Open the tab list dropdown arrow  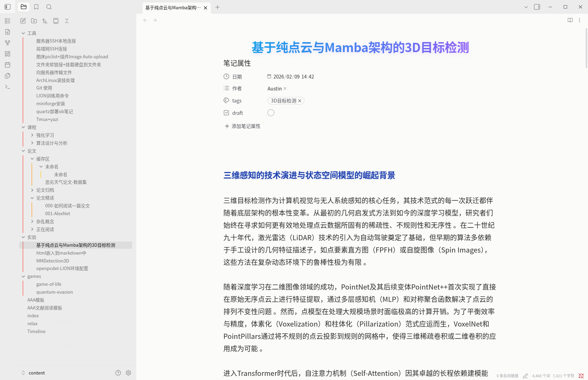(526, 7)
